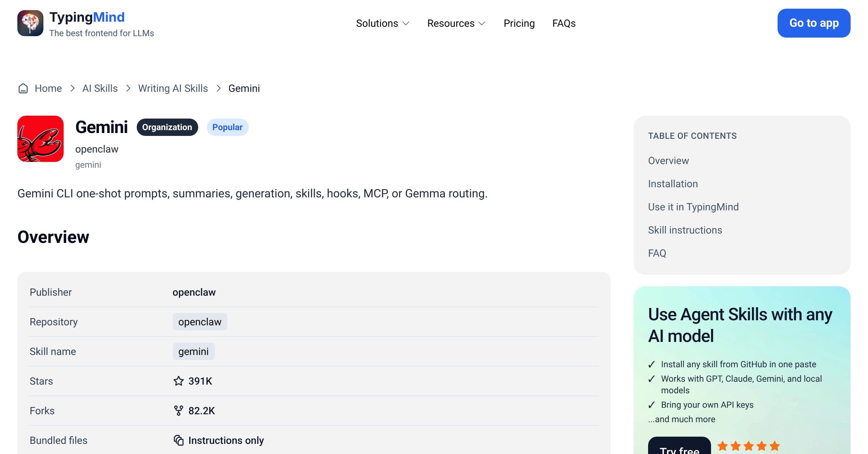The image size is (868, 454).
Task: Click the TypingMind brand name text
Action: coord(87,17)
